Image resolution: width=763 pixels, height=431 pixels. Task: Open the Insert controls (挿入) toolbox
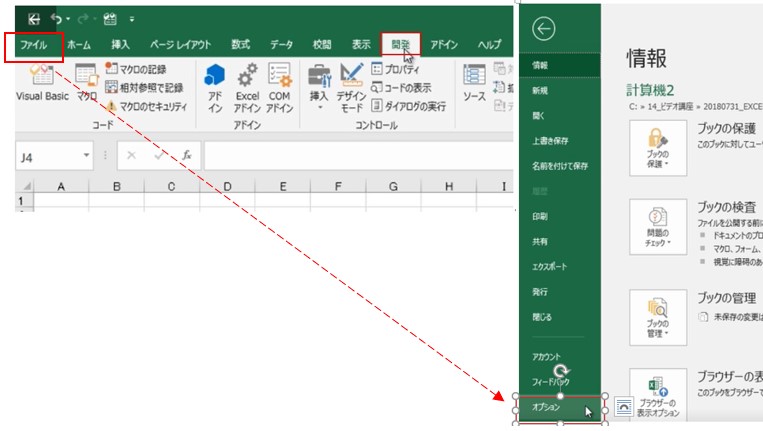[x=319, y=87]
